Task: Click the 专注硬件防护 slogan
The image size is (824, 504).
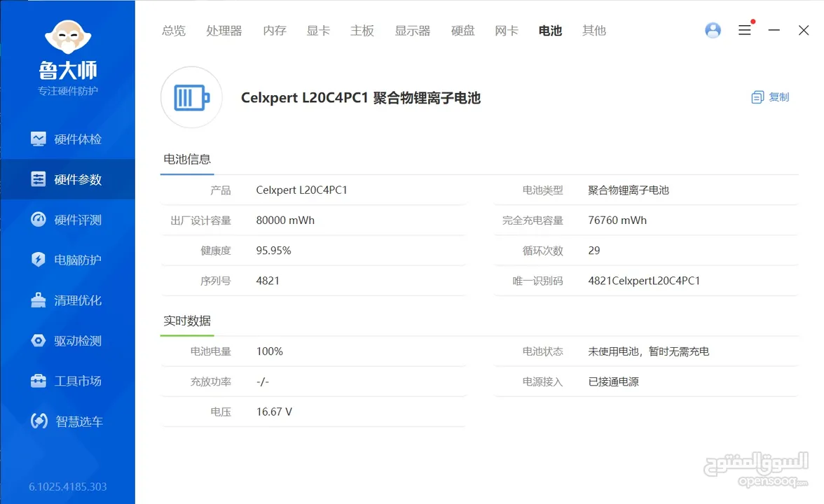Action: 68,91
